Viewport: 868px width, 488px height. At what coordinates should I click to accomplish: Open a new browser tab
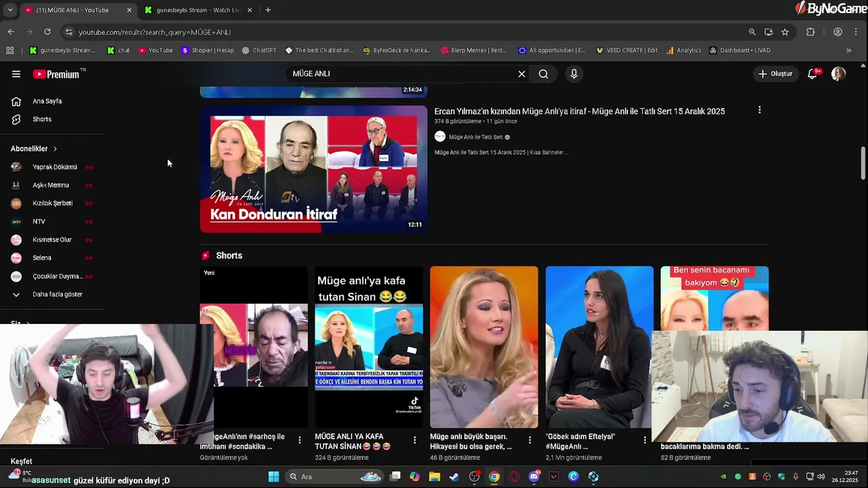tap(268, 10)
